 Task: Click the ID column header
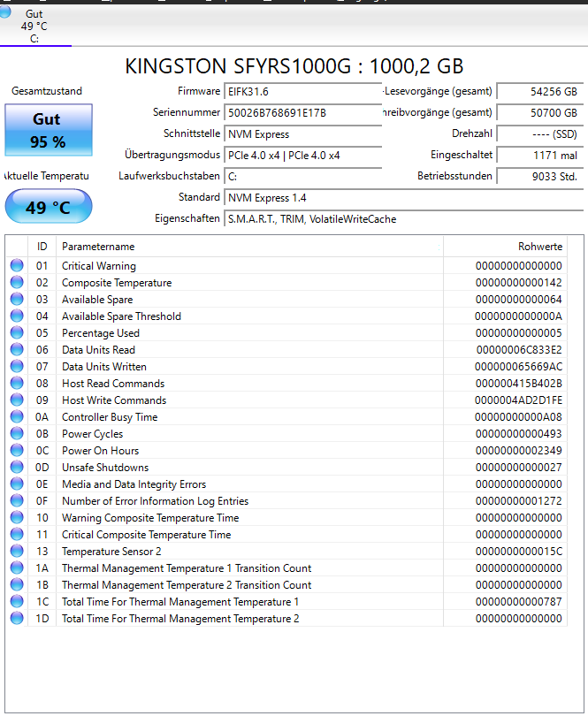pyautogui.click(x=42, y=247)
